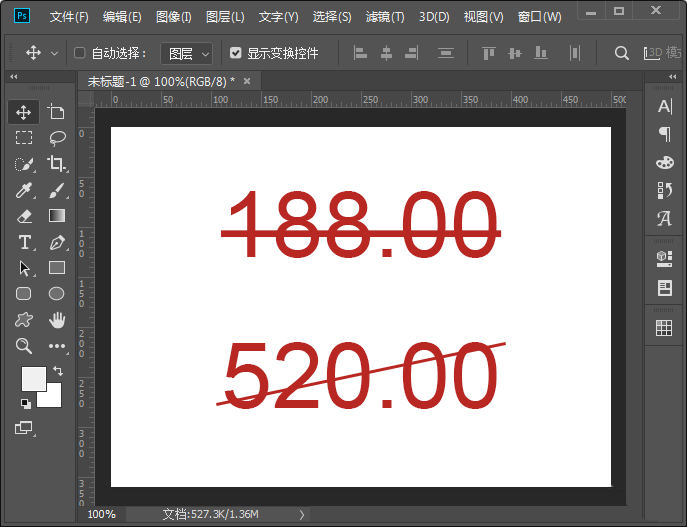Viewport: 687px width, 527px height.
Task: Open the 图像(I) menu
Action: pyautogui.click(x=174, y=17)
